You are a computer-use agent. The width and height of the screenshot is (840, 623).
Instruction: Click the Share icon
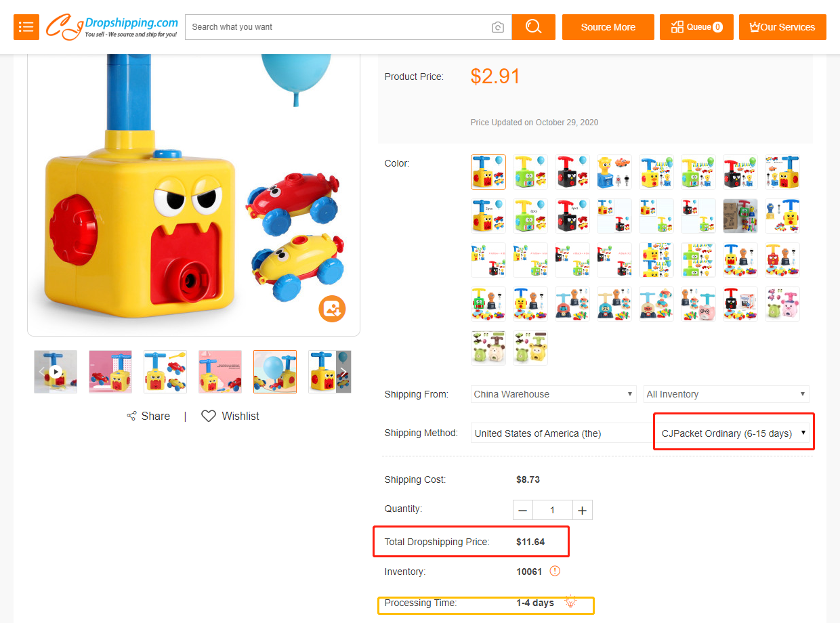(x=132, y=416)
